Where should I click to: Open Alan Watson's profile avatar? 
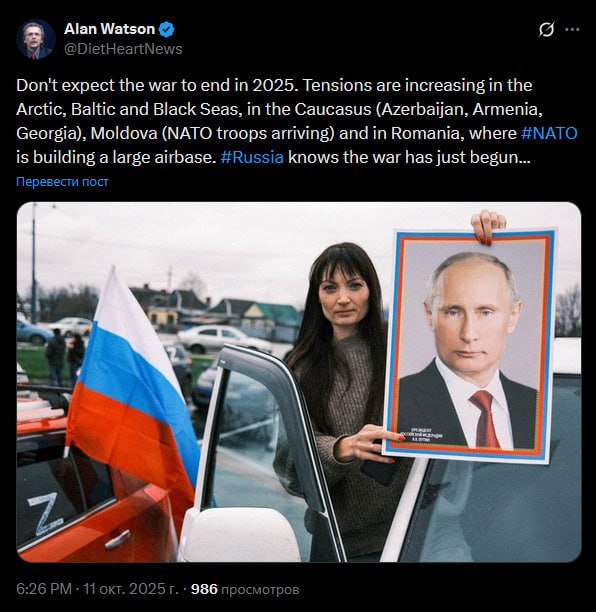[36, 39]
